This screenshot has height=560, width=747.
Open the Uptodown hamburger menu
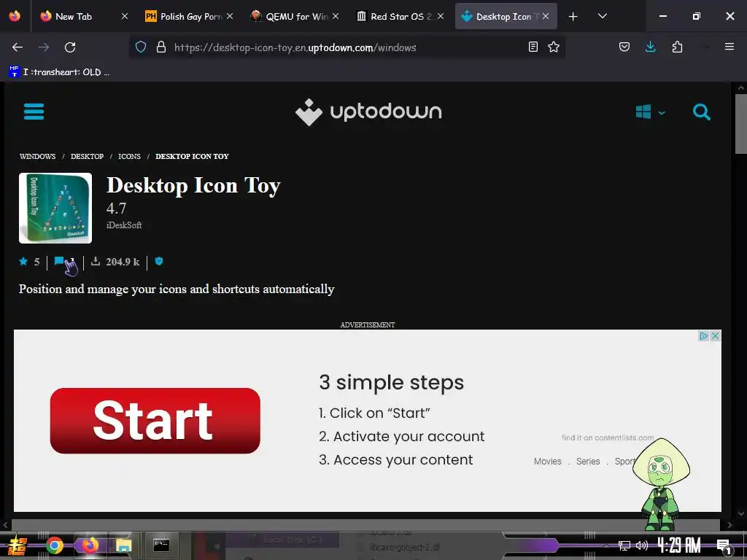[x=34, y=112]
